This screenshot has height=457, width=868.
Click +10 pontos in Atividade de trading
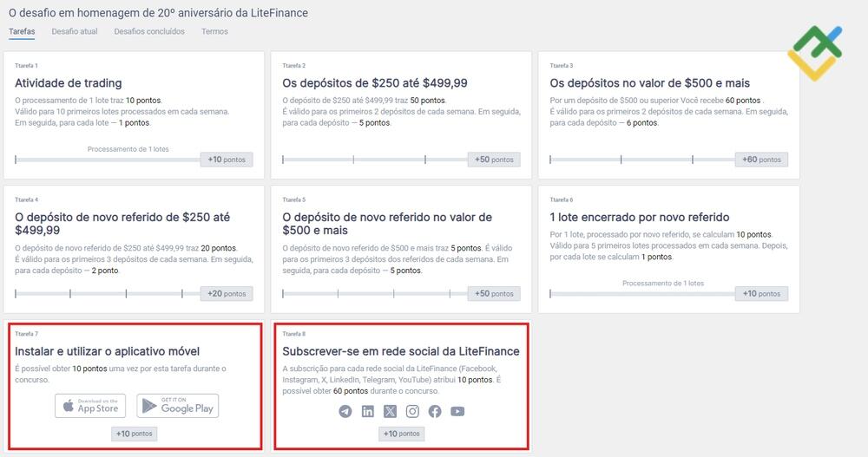(227, 160)
